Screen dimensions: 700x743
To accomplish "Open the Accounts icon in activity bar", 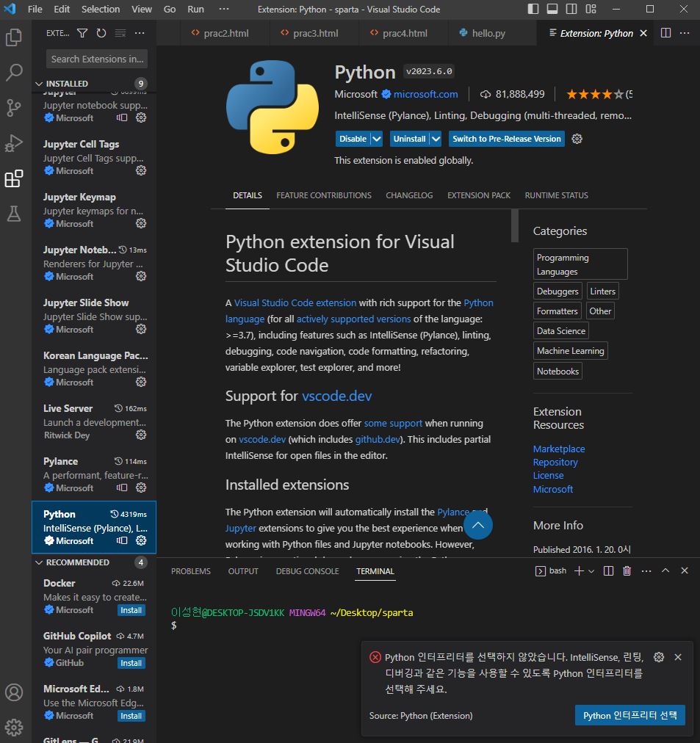I will coord(14,692).
